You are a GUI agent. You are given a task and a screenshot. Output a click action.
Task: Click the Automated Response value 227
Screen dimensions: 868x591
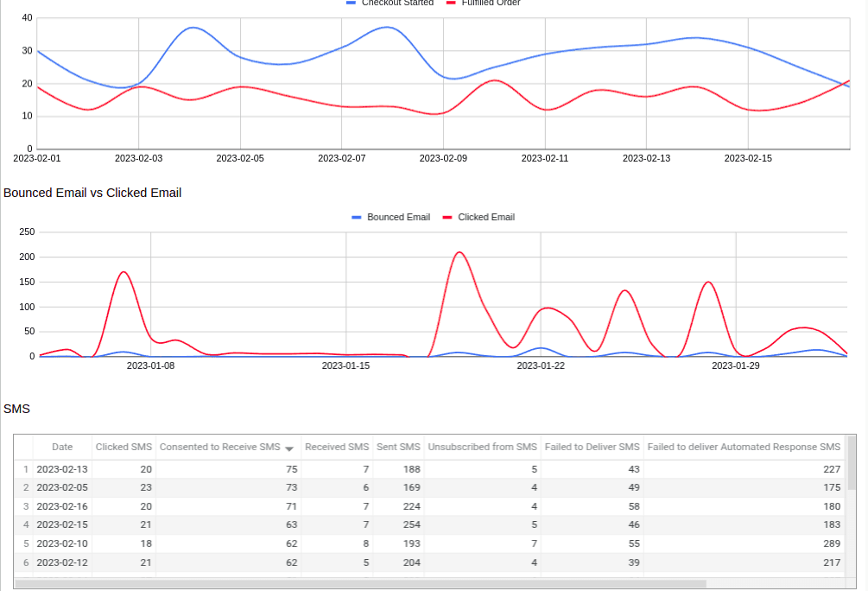832,469
